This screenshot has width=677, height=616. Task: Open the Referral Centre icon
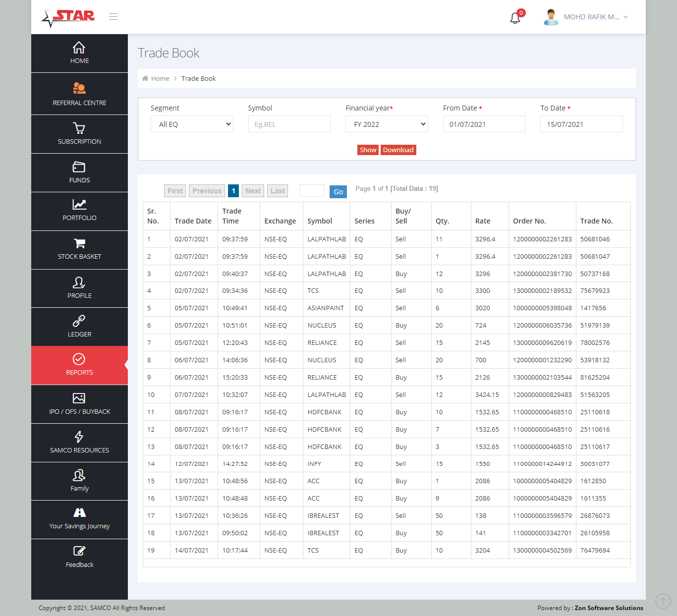(x=79, y=88)
